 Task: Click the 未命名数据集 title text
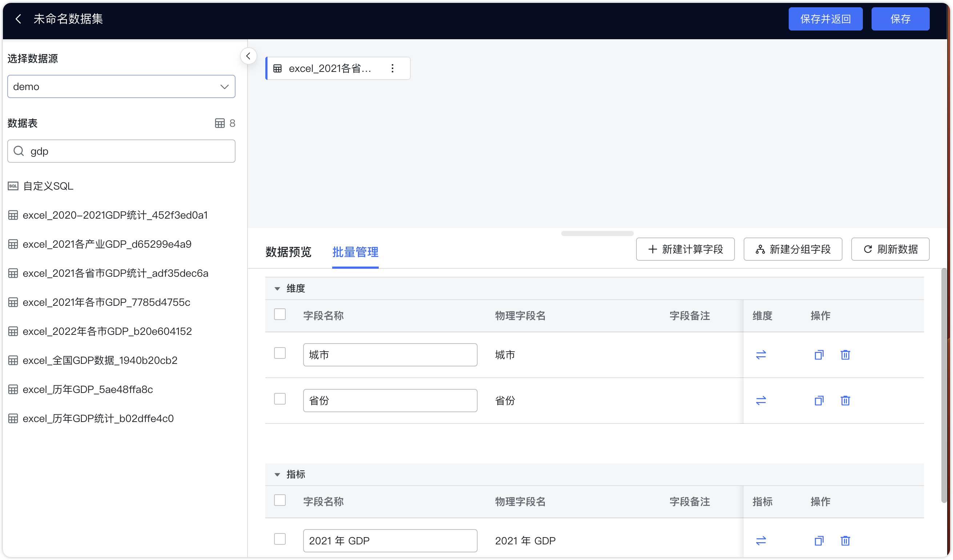coord(68,19)
